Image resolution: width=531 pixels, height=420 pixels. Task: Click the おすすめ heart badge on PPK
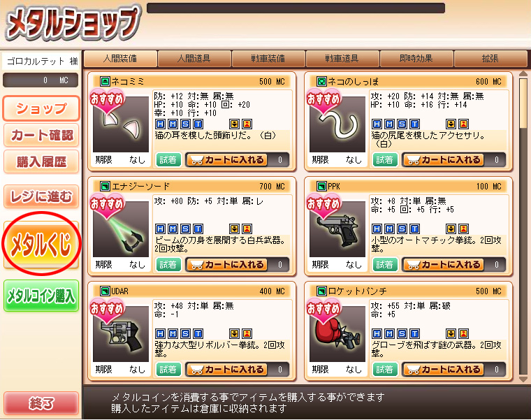click(x=323, y=207)
